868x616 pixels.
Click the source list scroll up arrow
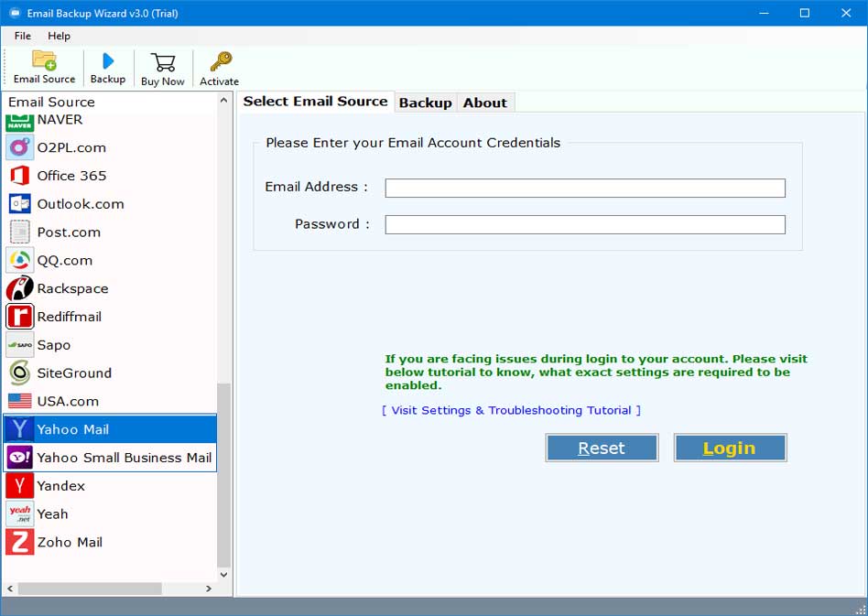click(x=223, y=100)
